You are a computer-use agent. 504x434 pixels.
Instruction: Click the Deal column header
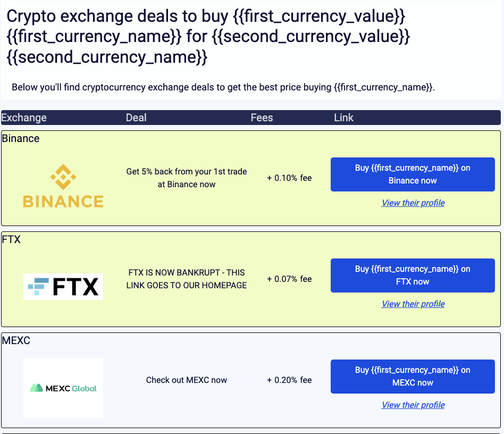coord(136,118)
